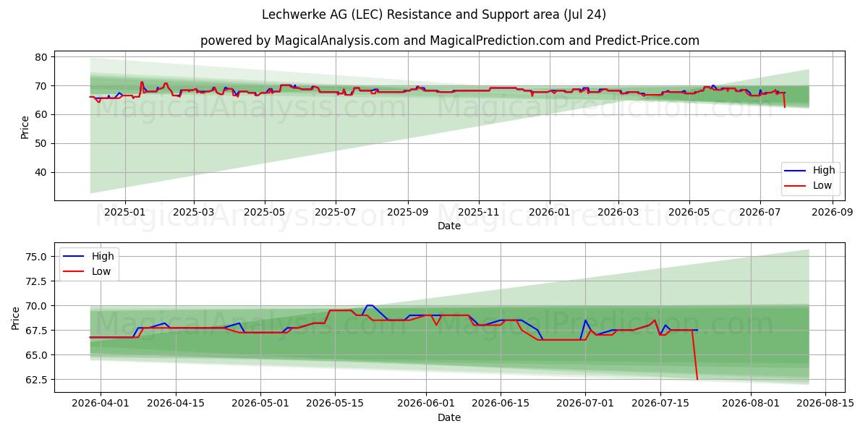Click the '2026-09' x-axis label in the top chart
This screenshot has height=434, width=868.
pos(832,213)
